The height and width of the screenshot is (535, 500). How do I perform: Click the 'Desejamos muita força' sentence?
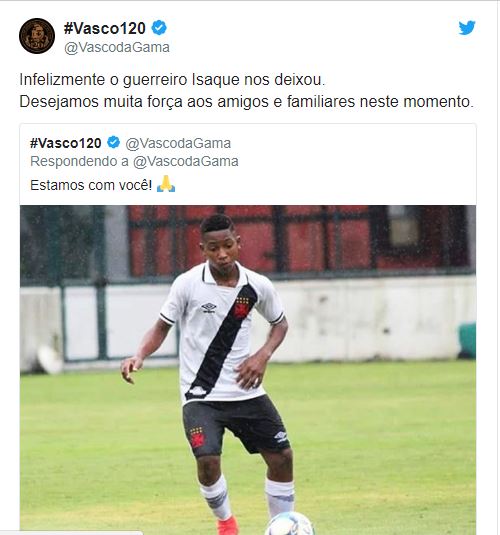(246, 102)
